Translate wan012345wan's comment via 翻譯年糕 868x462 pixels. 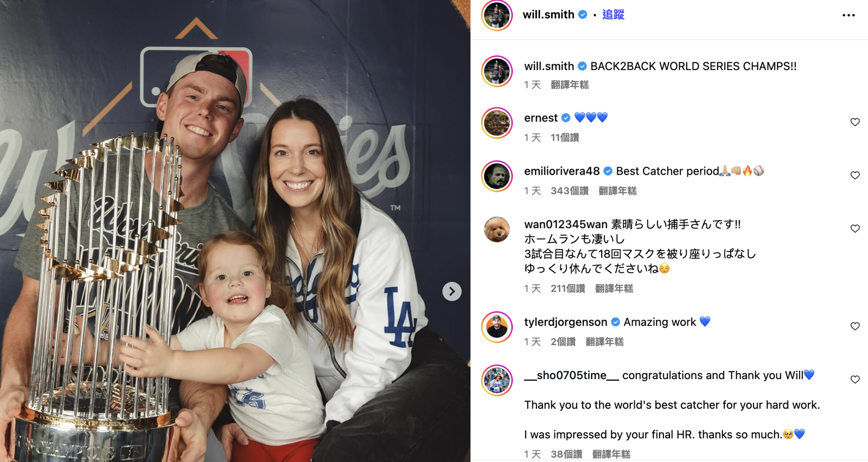[x=614, y=288]
